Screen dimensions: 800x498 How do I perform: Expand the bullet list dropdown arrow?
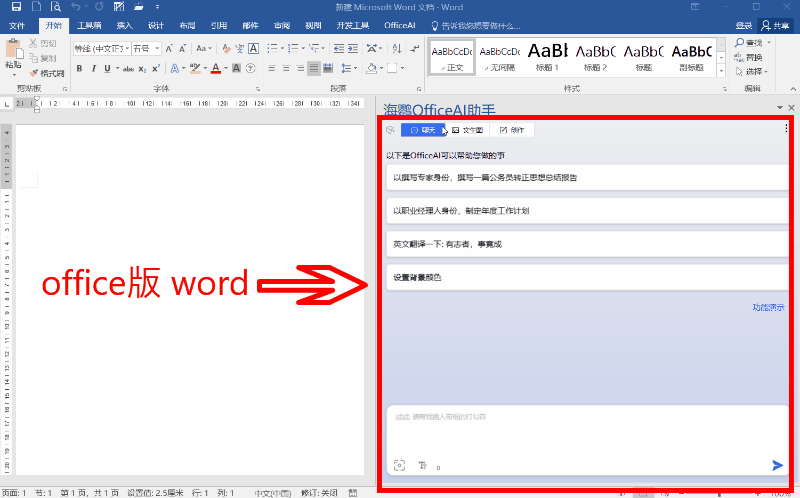pyautogui.click(x=282, y=48)
